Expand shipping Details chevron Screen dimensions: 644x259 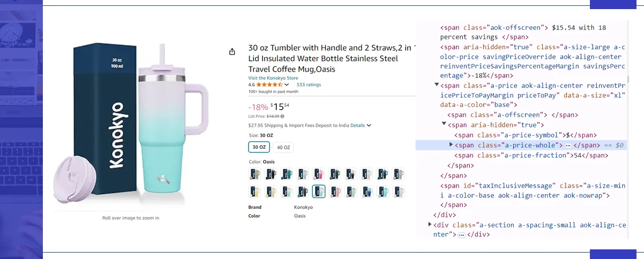[x=369, y=126]
